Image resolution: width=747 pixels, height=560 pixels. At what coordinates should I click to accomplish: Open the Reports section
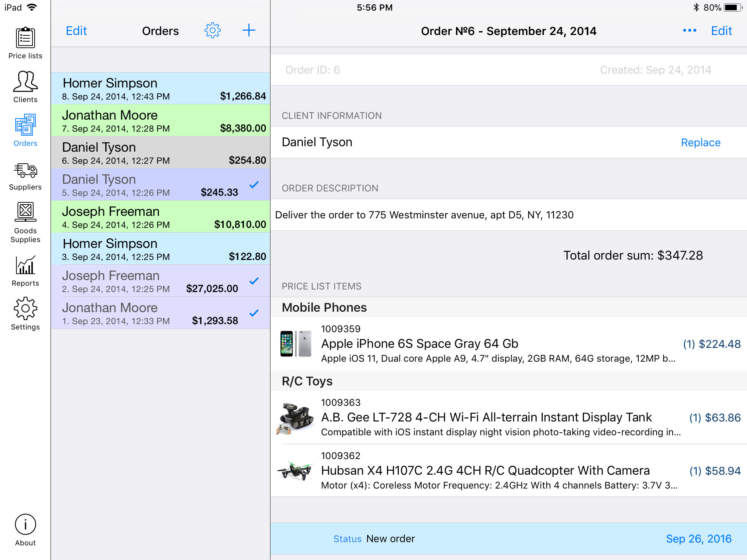(x=25, y=271)
